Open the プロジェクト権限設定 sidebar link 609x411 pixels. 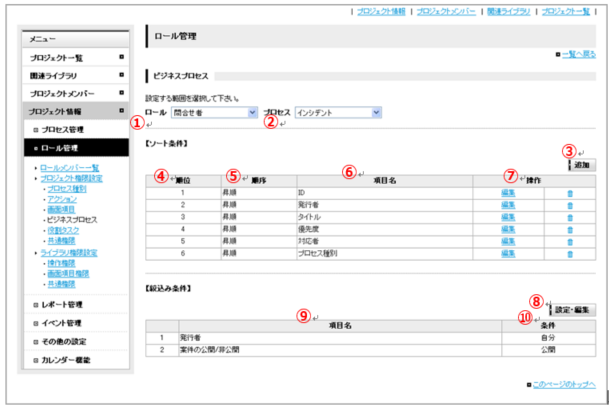point(71,178)
